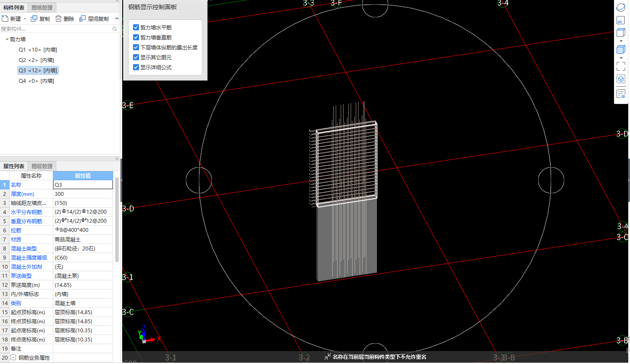
Task: Click the 材质 value 商品混凝土
Action: 83,239
